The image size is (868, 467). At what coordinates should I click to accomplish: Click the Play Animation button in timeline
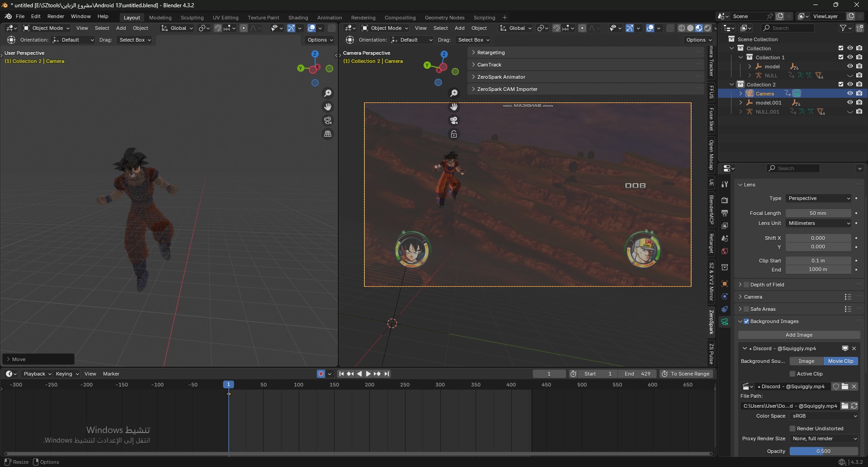pos(368,374)
